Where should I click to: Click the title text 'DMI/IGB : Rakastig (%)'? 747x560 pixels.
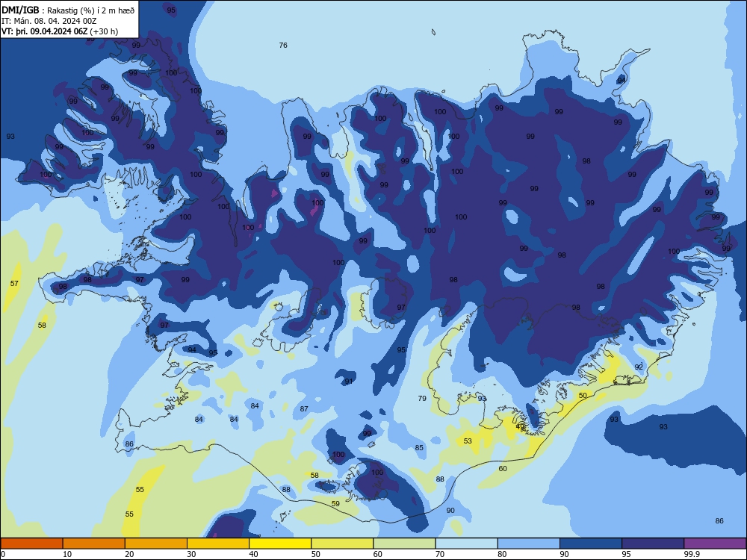pos(49,10)
